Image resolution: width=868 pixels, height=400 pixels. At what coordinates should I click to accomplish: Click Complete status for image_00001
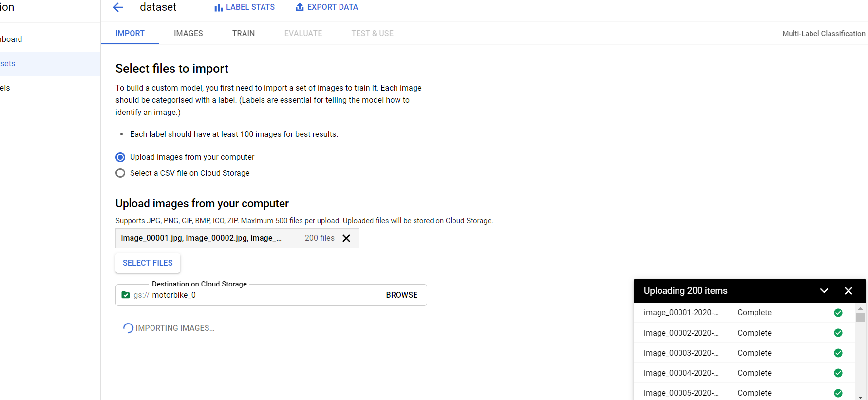755,313
